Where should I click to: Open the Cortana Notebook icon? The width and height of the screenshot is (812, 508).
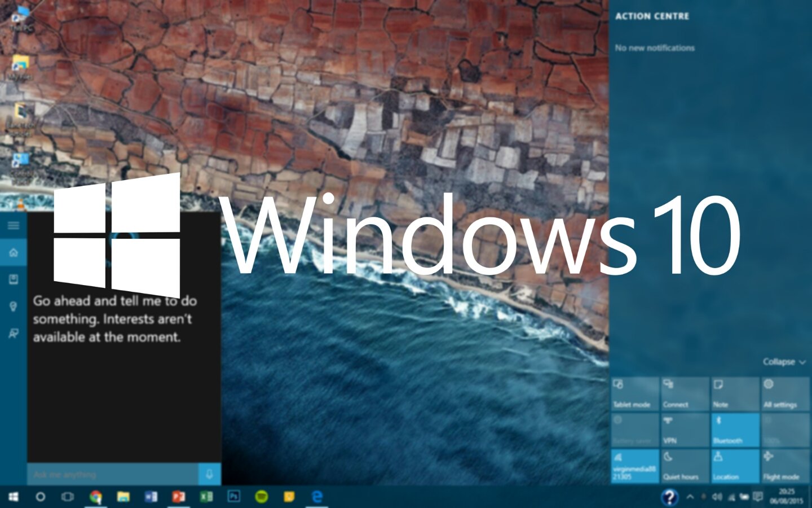click(14, 279)
